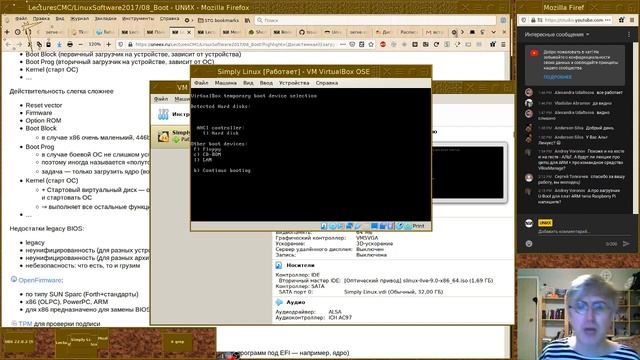Open the Справка menu in VirtualBox VM window
This screenshot has width=640, height=360.
[327, 83]
